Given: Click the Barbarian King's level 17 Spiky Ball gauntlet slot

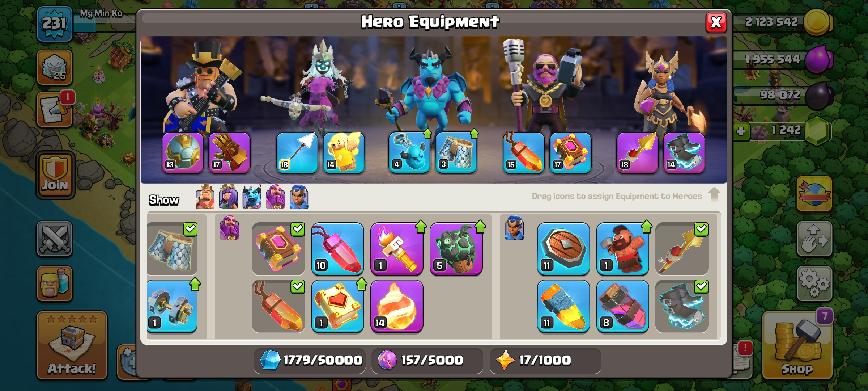Looking at the screenshot, I should pos(229,152).
